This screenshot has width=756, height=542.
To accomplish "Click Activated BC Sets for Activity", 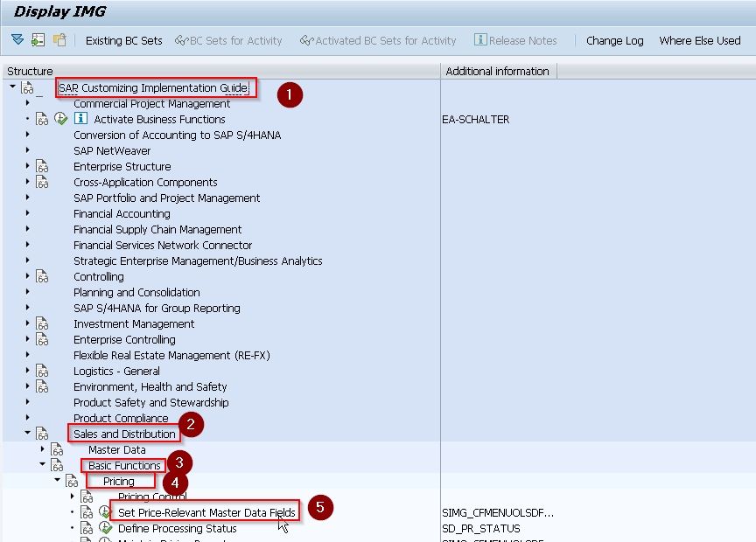I will 378,40.
